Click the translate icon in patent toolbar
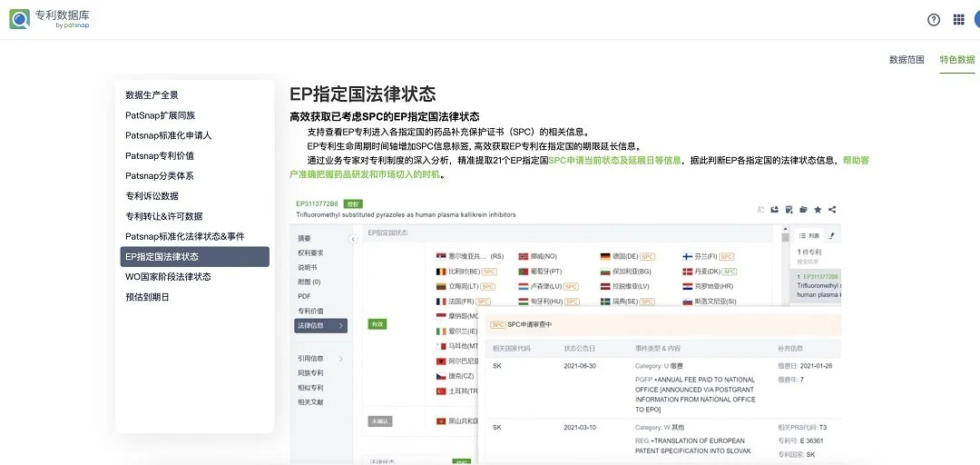 [x=760, y=210]
